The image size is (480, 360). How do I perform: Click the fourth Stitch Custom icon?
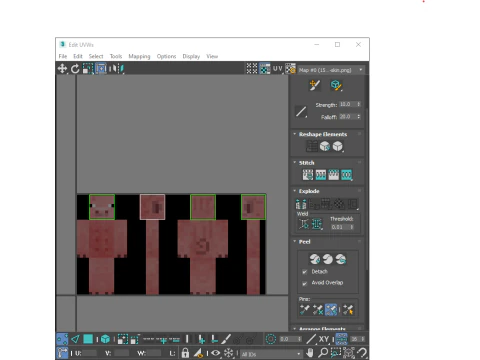coord(346,175)
